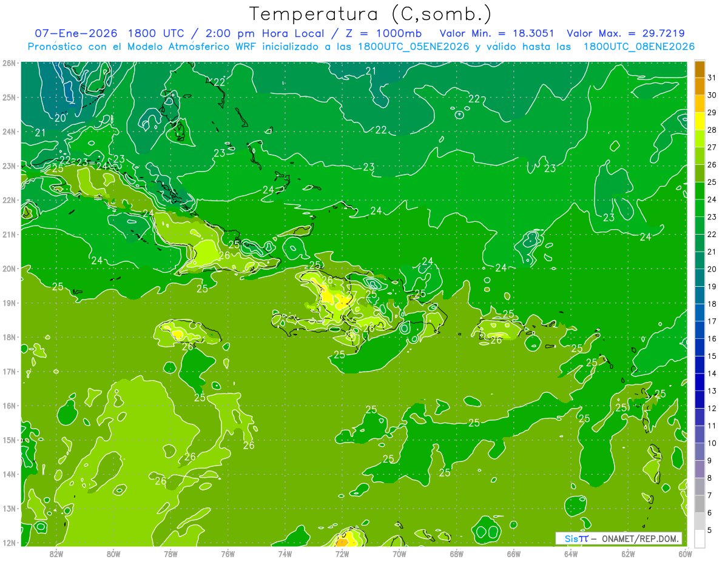The height and width of the screenshot is (562, 728).
Task: Click the '74W' longitude axis label
Action: pos(285,554)
